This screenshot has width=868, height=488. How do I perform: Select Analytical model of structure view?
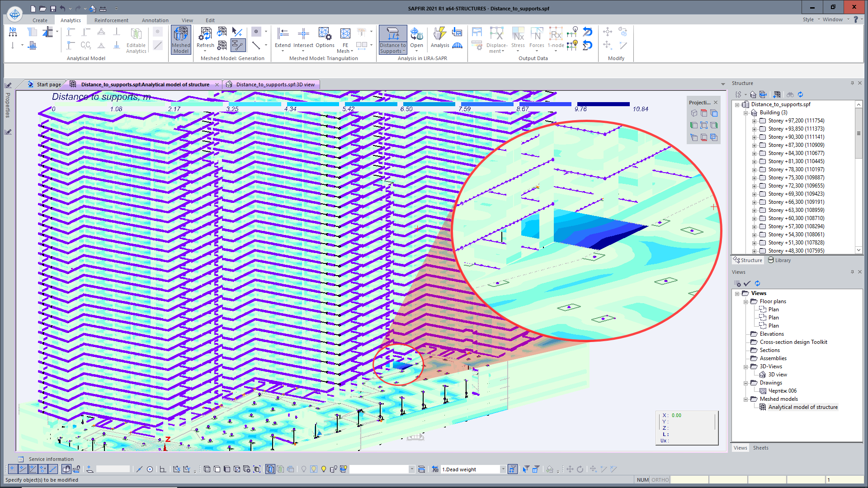pyautogui.click(x=802, y=407)
